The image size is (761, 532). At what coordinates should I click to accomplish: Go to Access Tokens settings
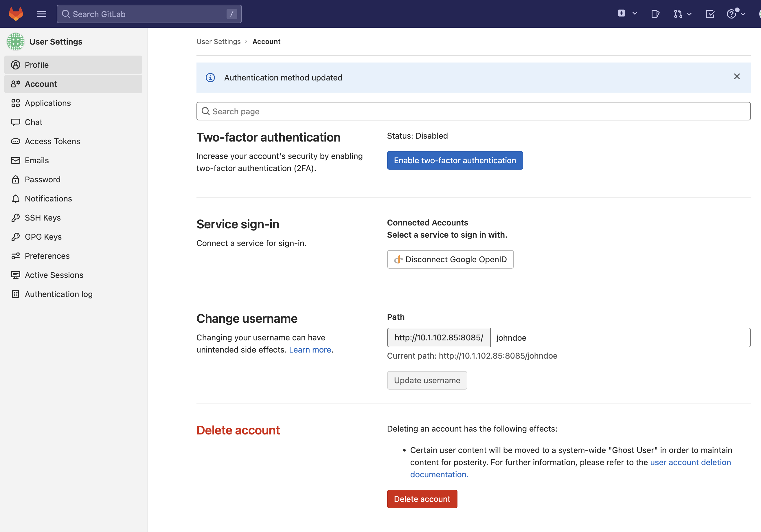52,141
